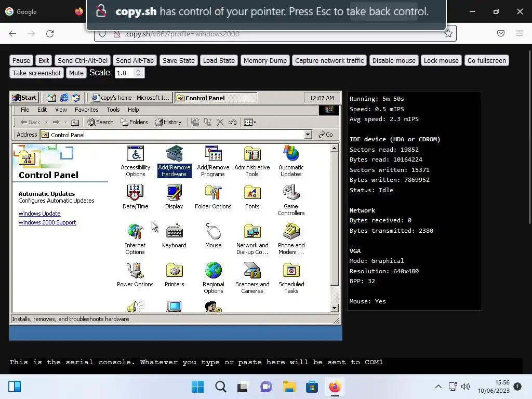Click the History toolbar button

pos(168,122)
